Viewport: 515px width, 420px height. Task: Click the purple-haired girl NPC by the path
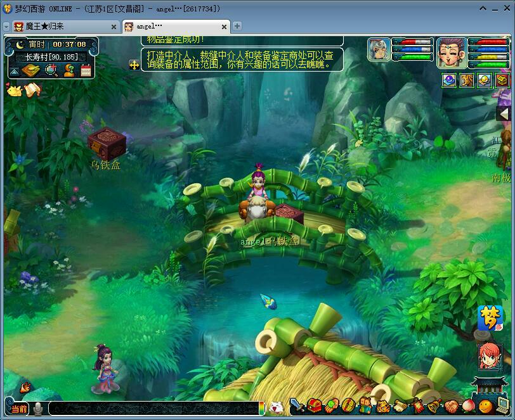105,367
